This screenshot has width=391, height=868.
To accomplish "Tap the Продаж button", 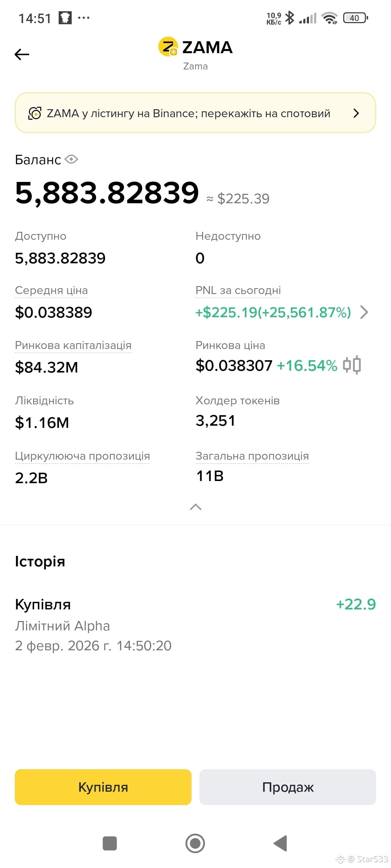I will click(288, 787).
